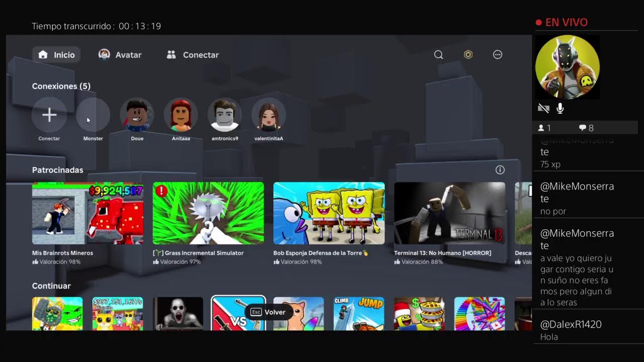Open the Climb Jump game tile
This screenshot has width=644, height=362.
coord(359,313)
